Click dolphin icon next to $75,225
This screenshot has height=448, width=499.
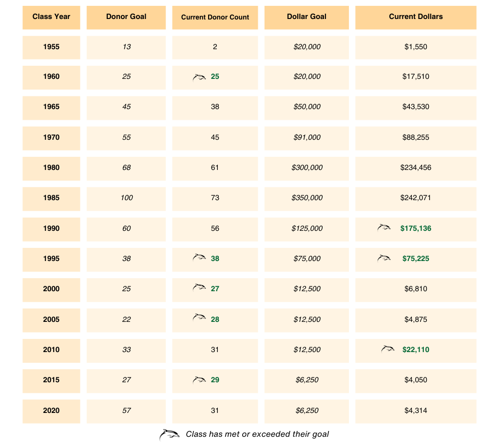point(384,258)
